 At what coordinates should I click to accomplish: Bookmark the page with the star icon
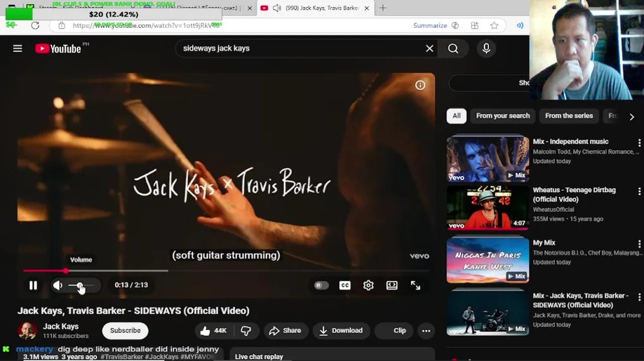coord(494,26)
